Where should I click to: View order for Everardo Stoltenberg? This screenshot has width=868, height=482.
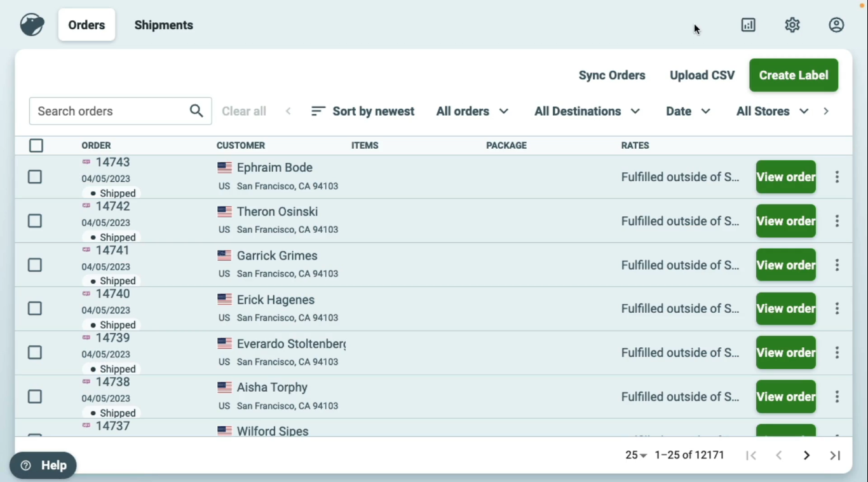point(786,352)
